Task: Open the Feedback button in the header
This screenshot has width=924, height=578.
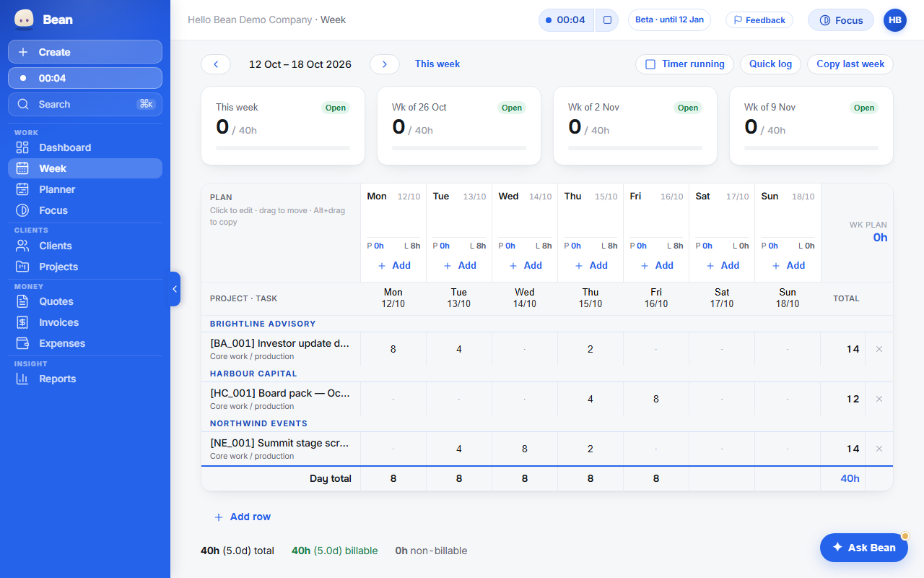Action: pos(759,20)
